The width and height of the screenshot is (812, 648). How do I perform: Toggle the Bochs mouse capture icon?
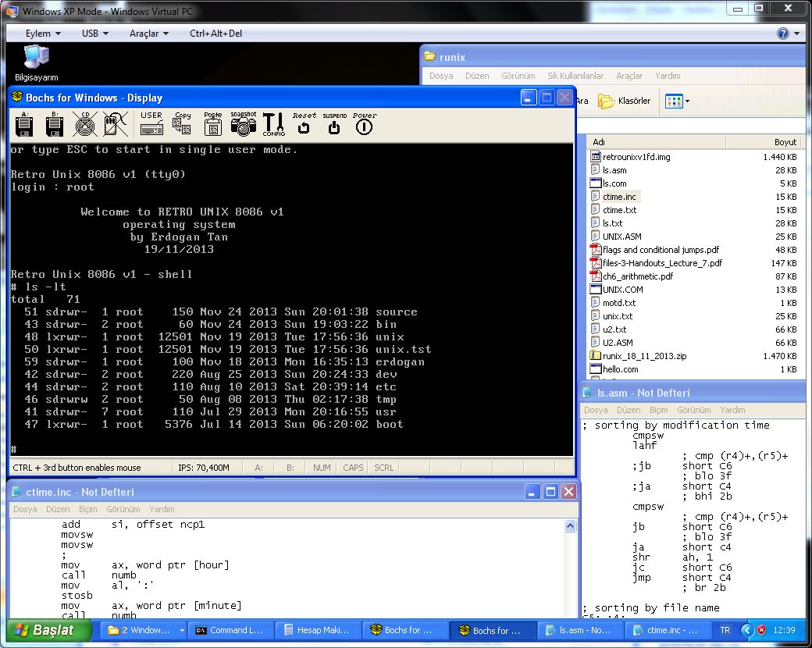(x=116, y=124)
